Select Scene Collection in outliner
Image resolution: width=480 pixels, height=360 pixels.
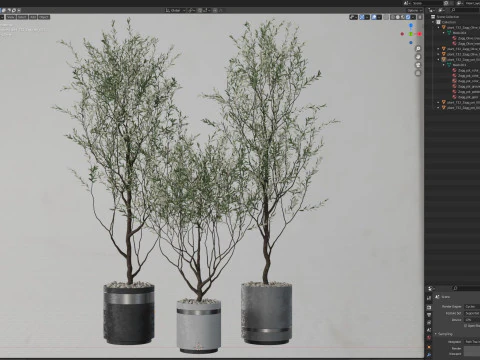point(448,17)
